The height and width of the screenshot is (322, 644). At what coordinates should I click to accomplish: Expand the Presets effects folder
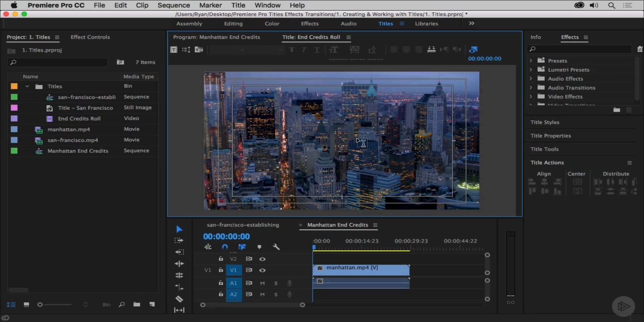[531, 61]
